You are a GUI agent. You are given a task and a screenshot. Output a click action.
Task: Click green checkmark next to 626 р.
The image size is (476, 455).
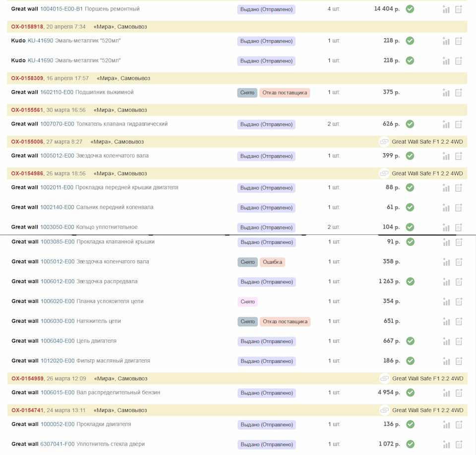click(x=410, y=124)
